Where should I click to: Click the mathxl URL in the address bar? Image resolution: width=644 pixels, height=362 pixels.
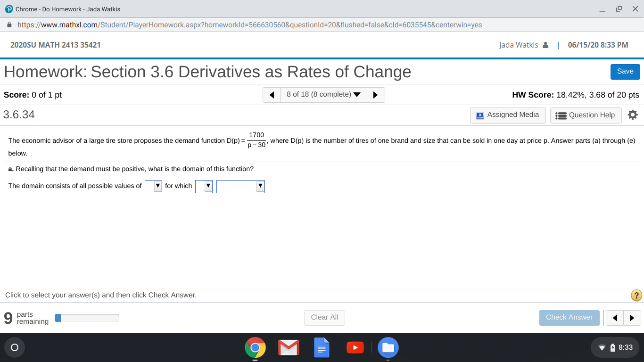pyautogui.click(x=250, y=25)
